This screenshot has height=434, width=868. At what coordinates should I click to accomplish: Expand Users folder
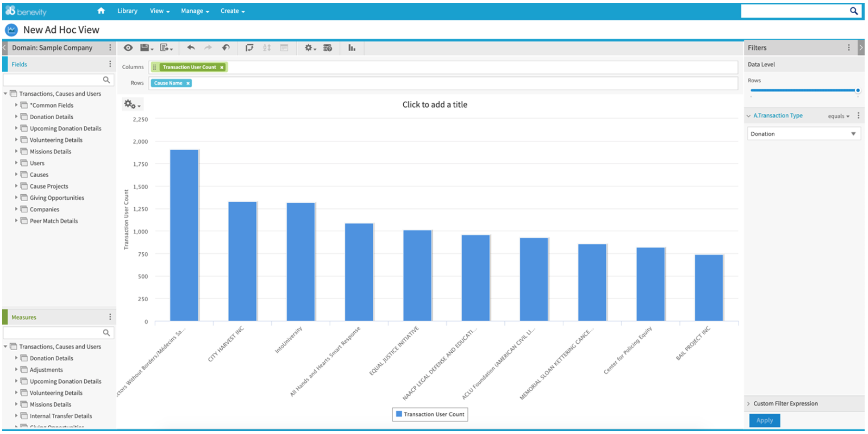click(16, 162)
